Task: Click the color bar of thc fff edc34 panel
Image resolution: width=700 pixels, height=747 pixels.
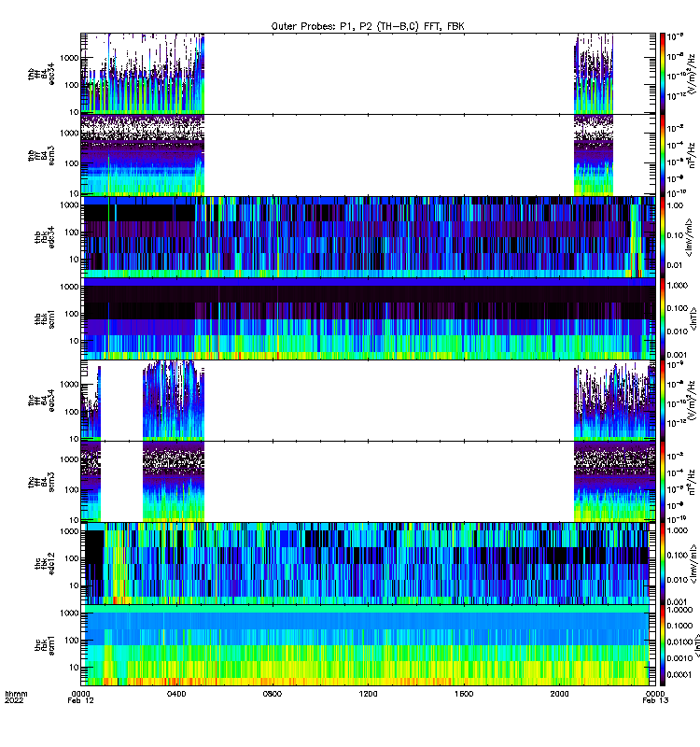Action: 663,401
